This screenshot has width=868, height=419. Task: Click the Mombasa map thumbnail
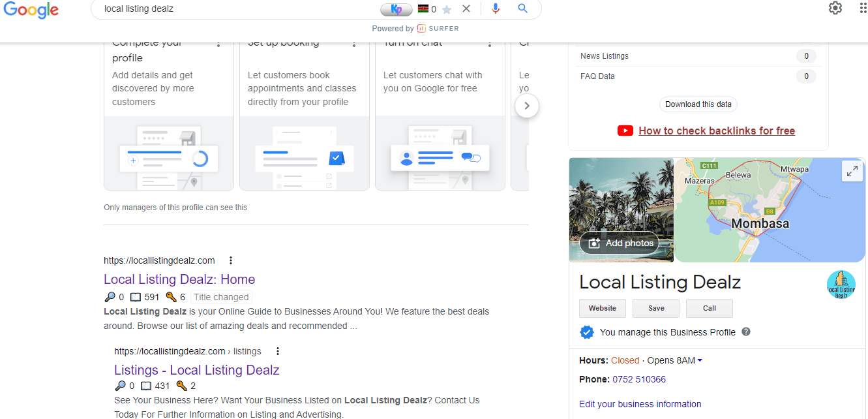(x=770, y=209)
